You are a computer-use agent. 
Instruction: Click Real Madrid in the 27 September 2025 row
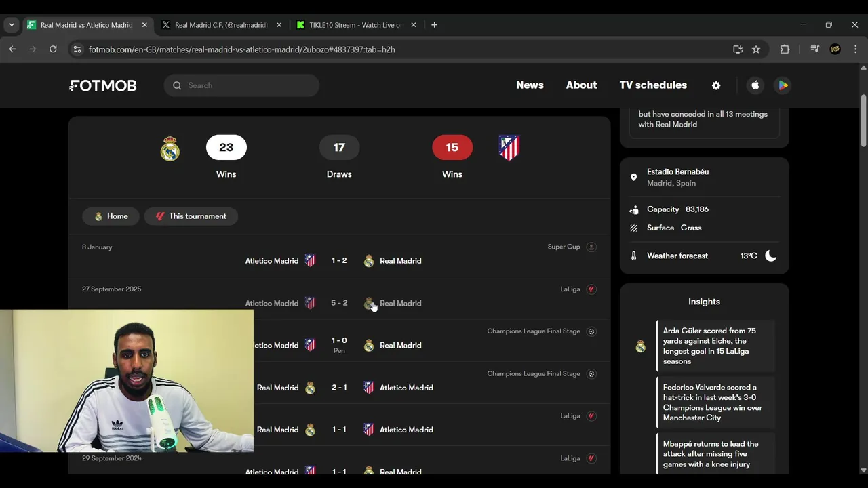(x=401, y=303)
